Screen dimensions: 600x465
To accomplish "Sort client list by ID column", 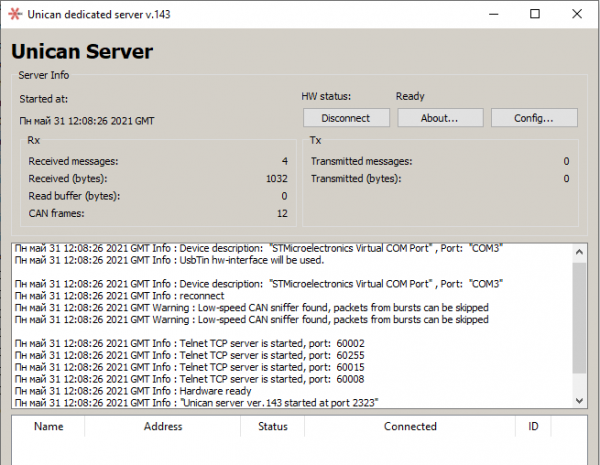I will click(x=533, y=426).
